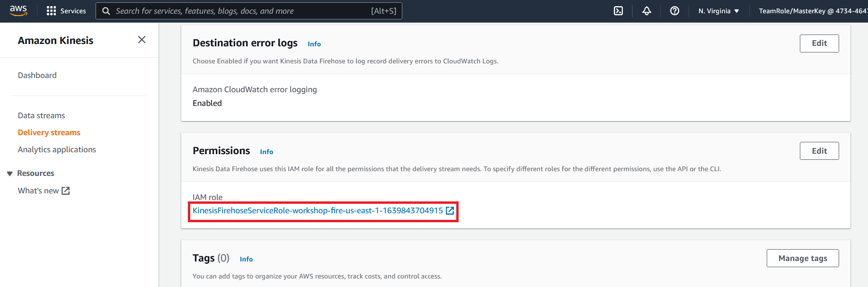Open Analytics applications page

click(x=57, y=149)
